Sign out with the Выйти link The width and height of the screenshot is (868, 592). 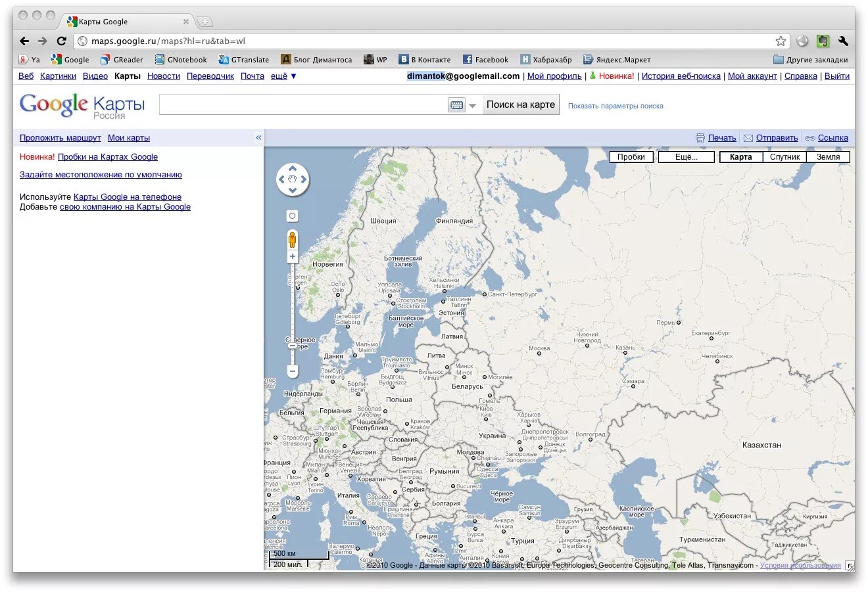tap(837, 76)
